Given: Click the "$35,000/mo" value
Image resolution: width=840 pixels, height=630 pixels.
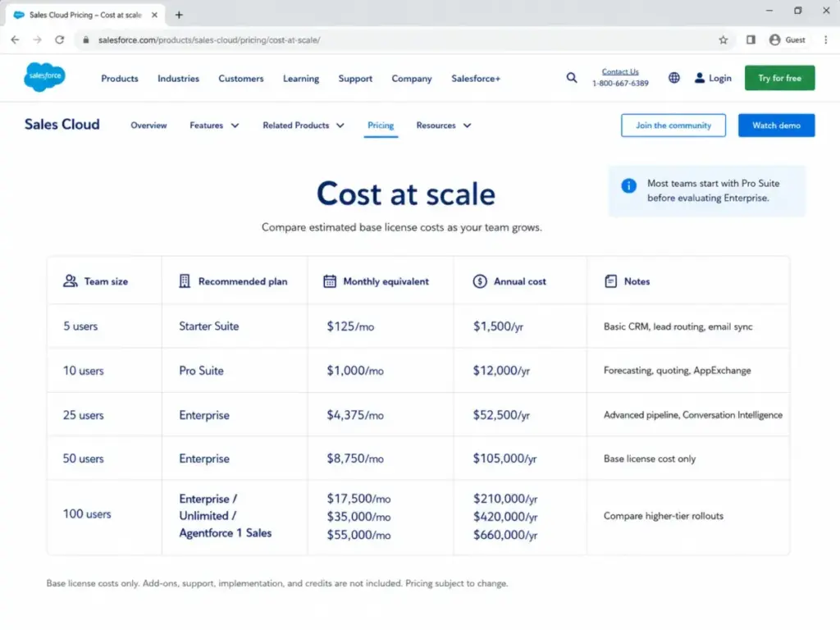Looking at the screenshot, I should click(x=359, y=517).
